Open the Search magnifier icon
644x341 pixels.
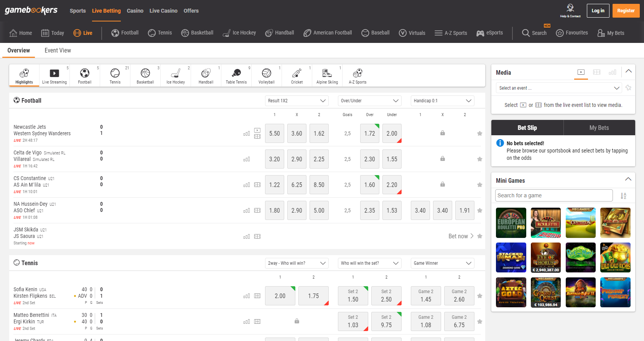point(525,33)
